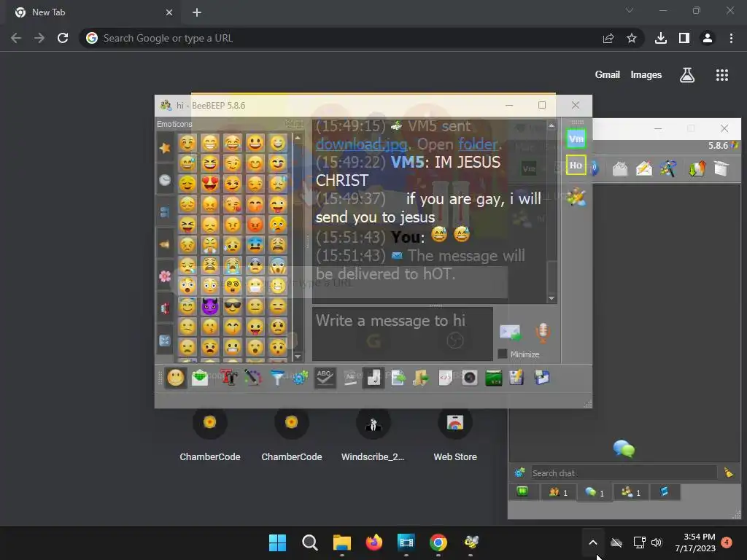The width and height of the screenshot is (747, 560).
Task: Select the favorites star emoticon tab
Action: coord(165,148)
